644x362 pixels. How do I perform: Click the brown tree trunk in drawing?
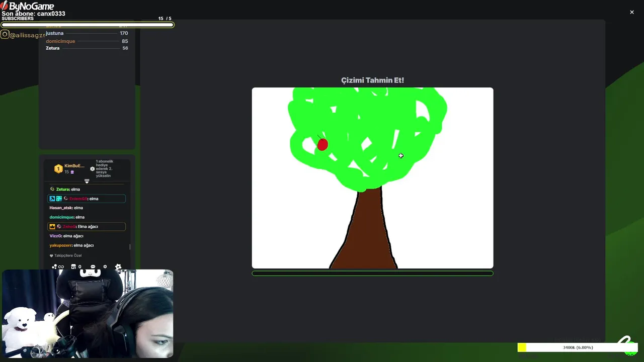[367, 231]
